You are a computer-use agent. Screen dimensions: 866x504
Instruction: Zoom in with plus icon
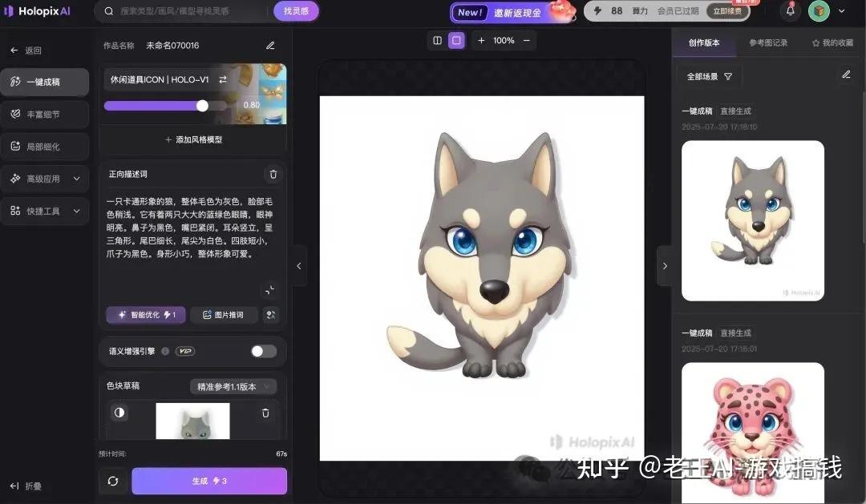481,40
